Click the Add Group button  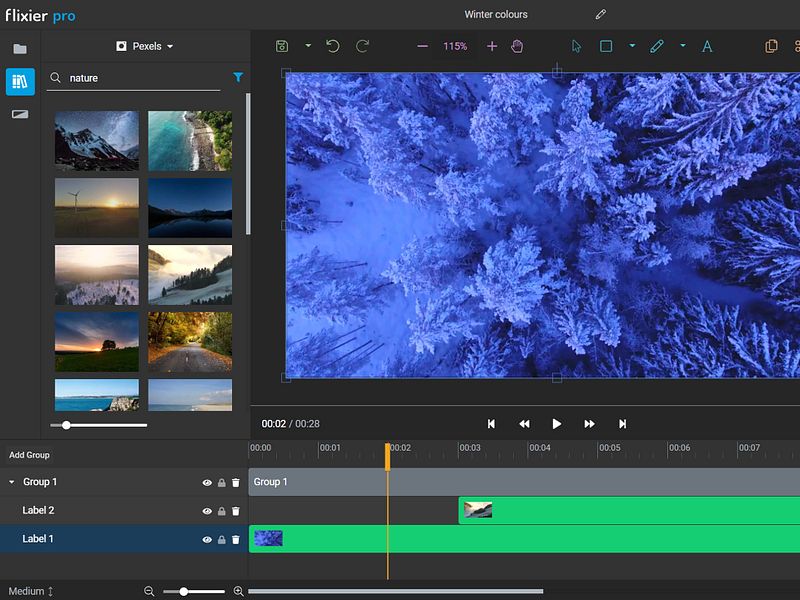click(29, 455)
